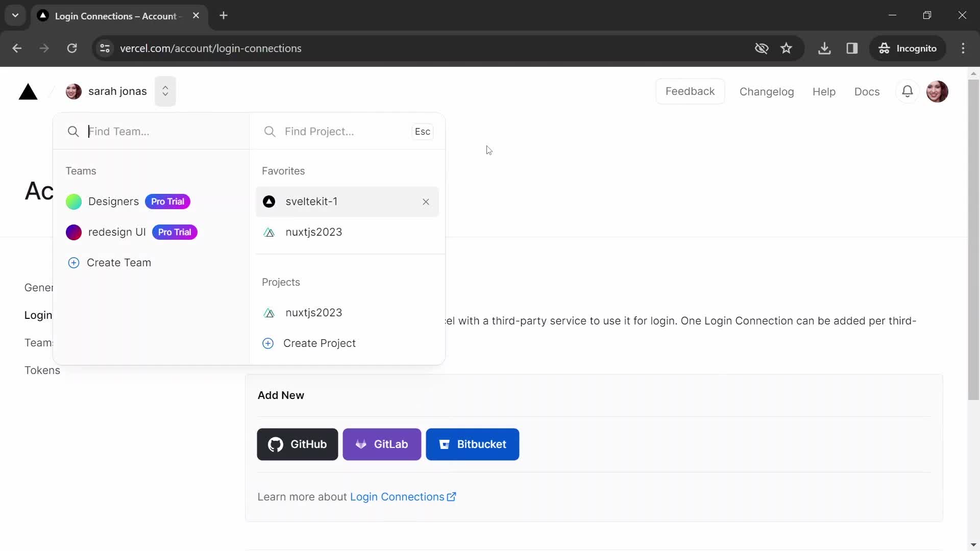The image size is (980, 551).
Task: Click the Feedback button in header
Action: pos(690,91)
